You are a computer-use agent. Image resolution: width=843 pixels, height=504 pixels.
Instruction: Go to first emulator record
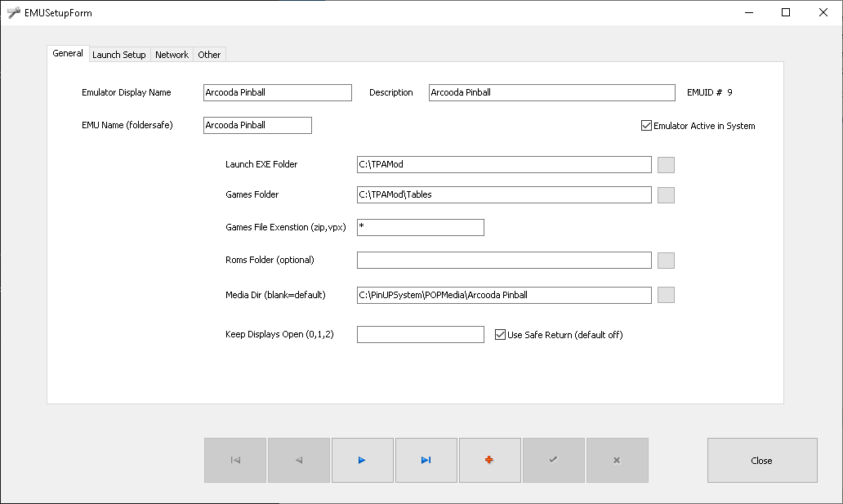(235, 461)
